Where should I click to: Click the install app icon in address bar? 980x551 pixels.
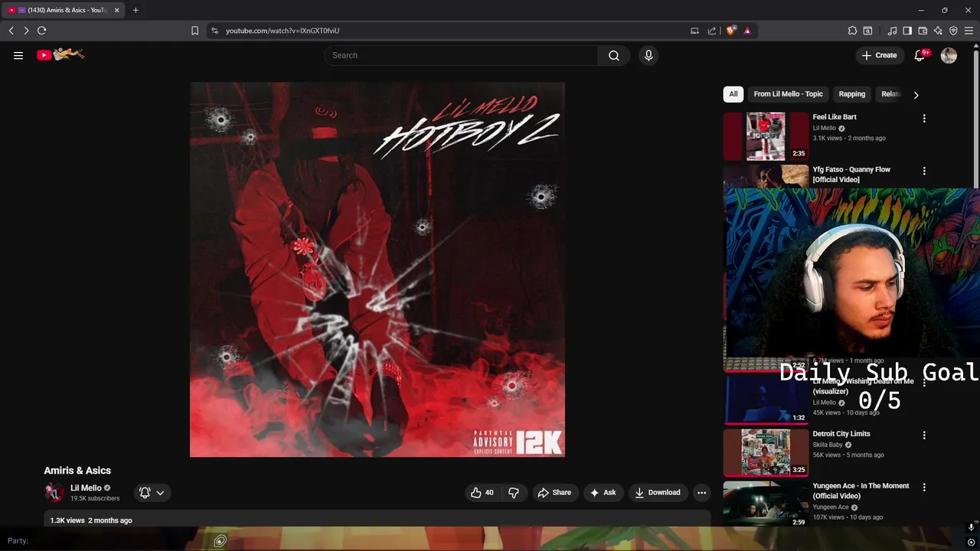[x=694, y=31]
